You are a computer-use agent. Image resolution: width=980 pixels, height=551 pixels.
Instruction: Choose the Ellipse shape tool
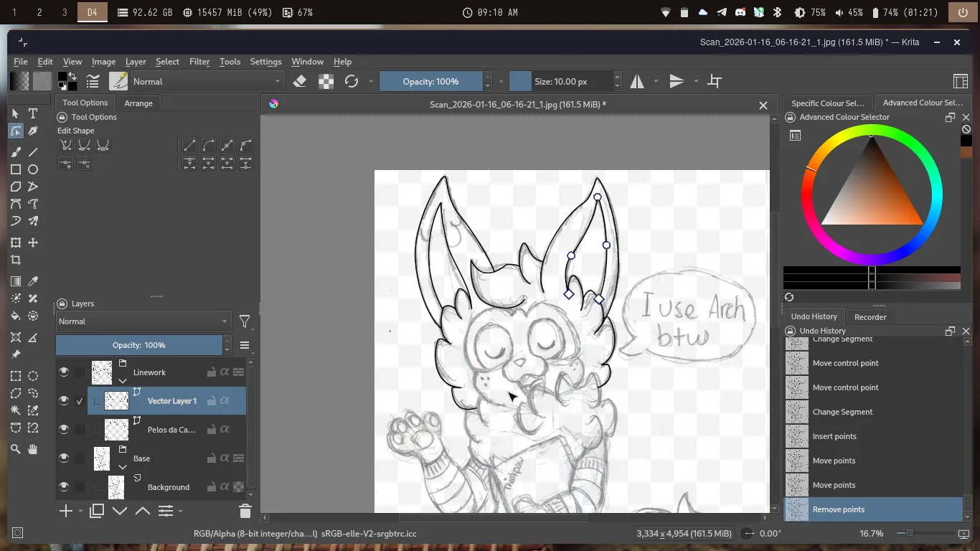(x=33, y=169)
